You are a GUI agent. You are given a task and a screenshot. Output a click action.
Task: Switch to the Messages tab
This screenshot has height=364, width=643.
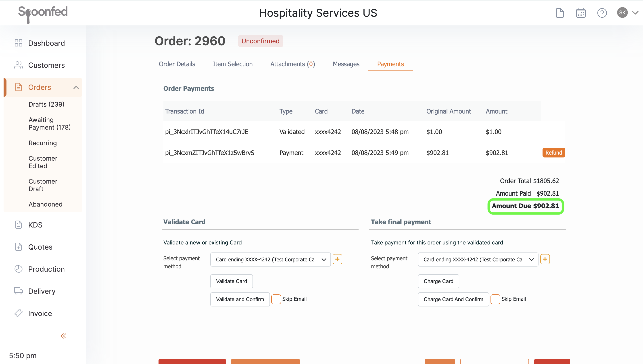(x=346, y=64)
